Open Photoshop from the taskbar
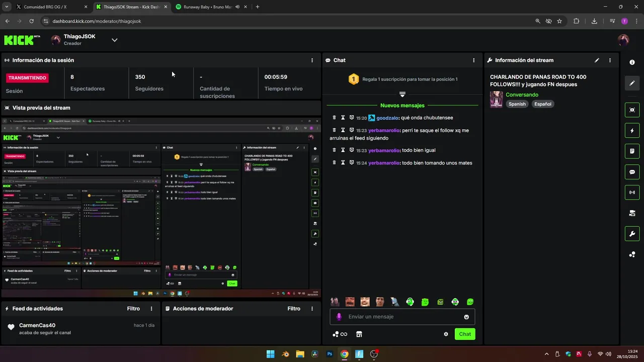 330,354
